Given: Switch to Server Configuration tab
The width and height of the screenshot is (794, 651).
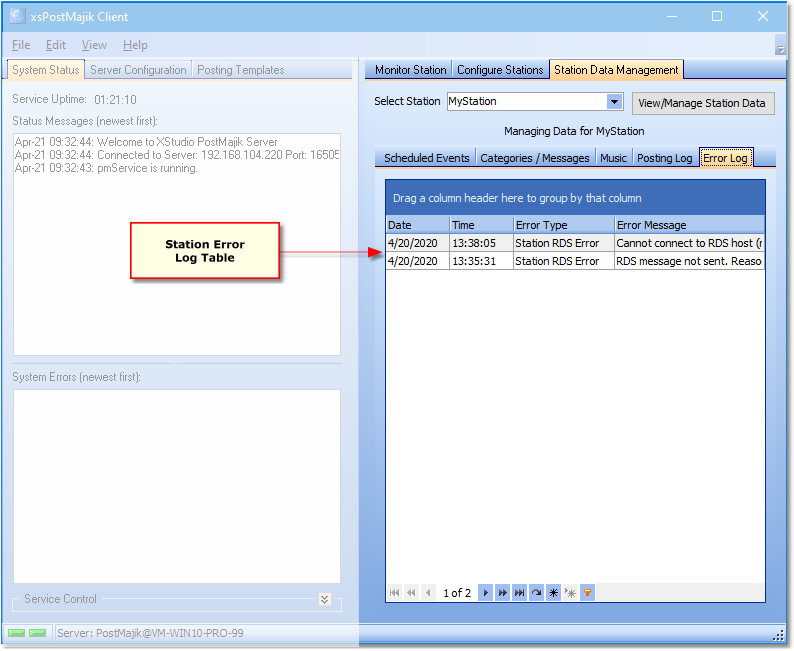Looking at the screenshot, I should click(x=138, y=70).
